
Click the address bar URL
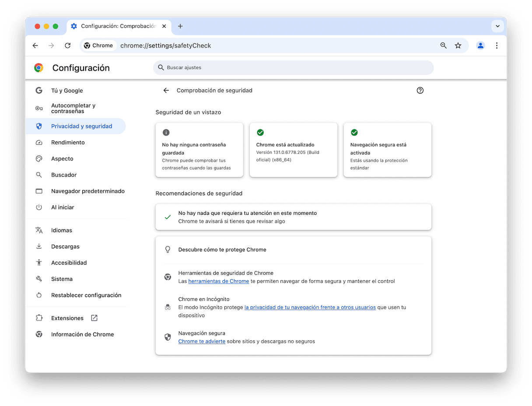click(166, 45)
